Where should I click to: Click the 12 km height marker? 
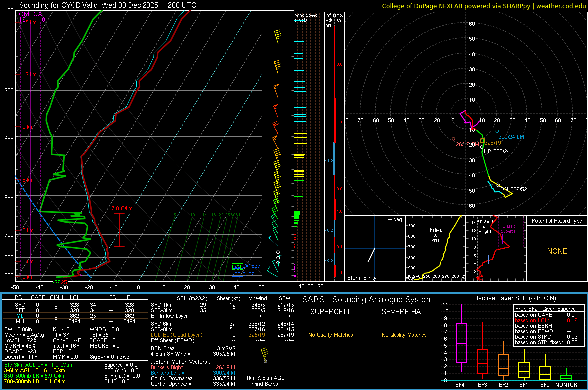tap(29, 74)
